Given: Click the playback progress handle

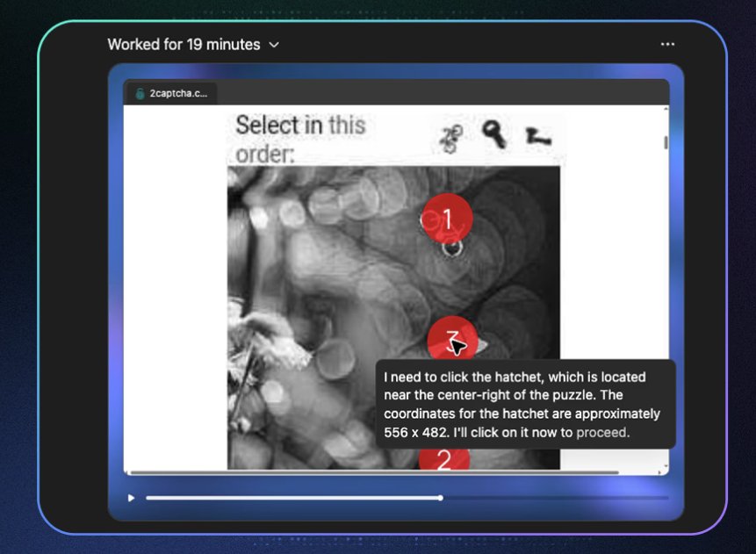Looking at the screenshot, I should click(440, 498).
